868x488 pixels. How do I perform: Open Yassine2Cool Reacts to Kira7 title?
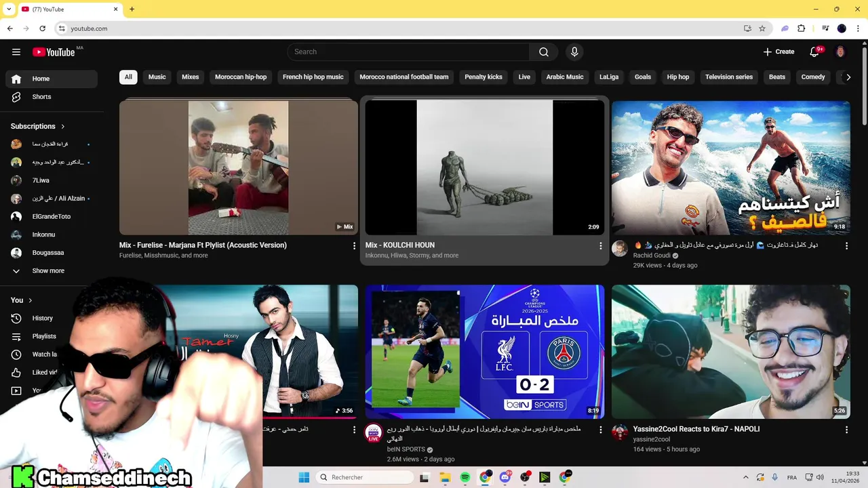(x=696, y=429)
